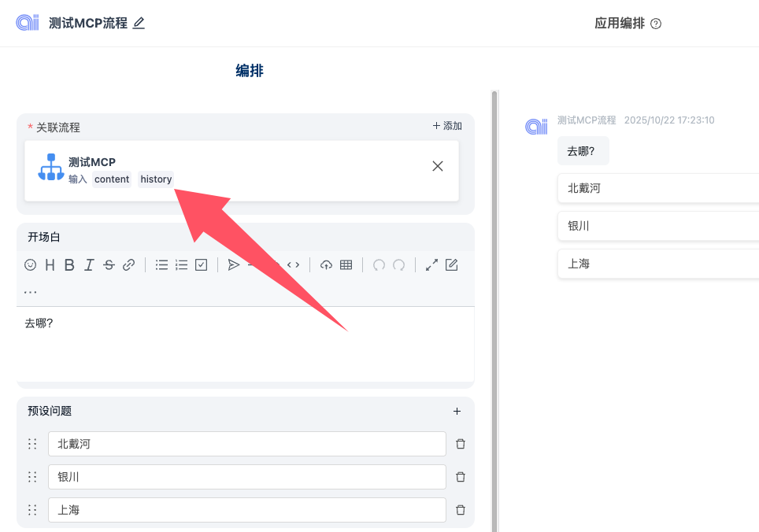Click the upload image icon in the toolbar
Screen dimensions: 759x532
tap(326, 265)
